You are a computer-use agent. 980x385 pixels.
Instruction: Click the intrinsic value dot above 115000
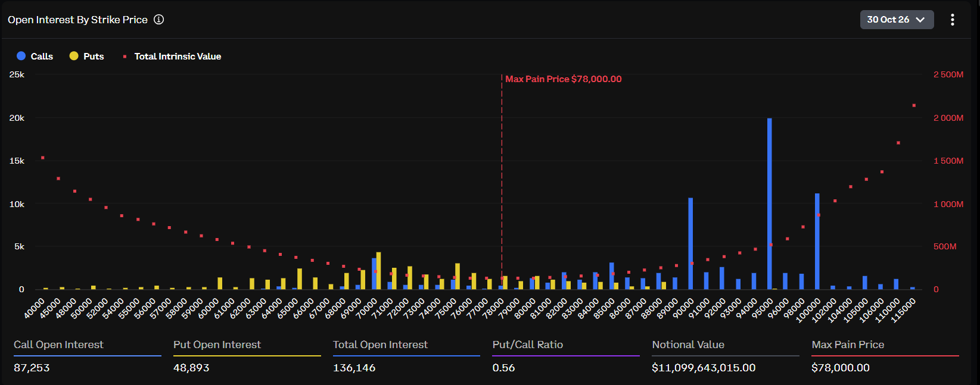coord(914,105)
